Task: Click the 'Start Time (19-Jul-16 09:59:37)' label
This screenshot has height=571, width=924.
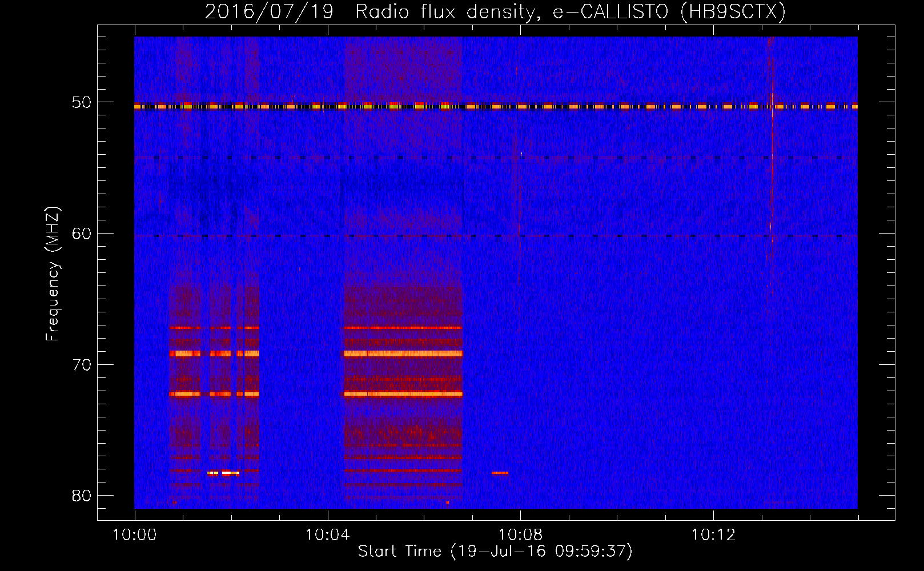Action: point(495,552)
